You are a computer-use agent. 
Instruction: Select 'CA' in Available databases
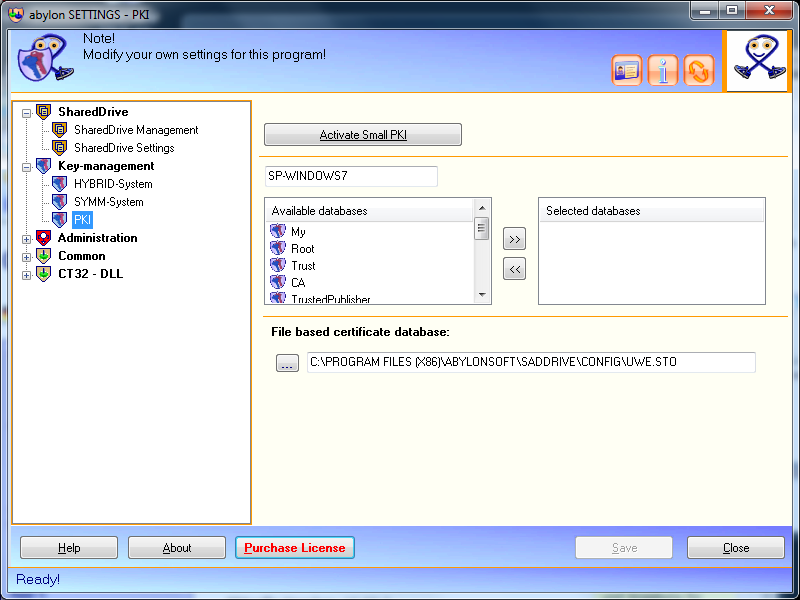click(x=298, y=282)
